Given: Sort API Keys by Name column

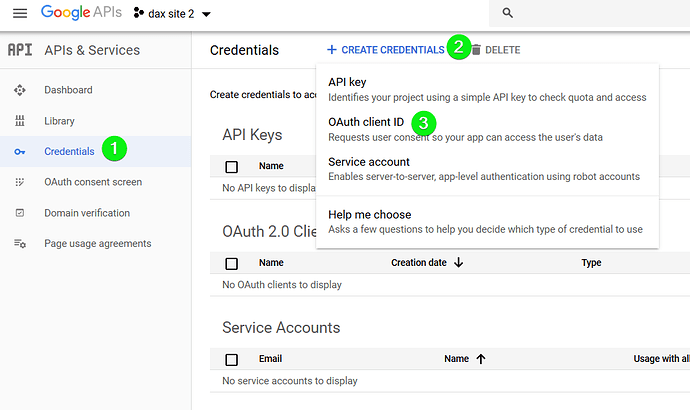Looking at the screenshot, I should click(x=271, y=166).
